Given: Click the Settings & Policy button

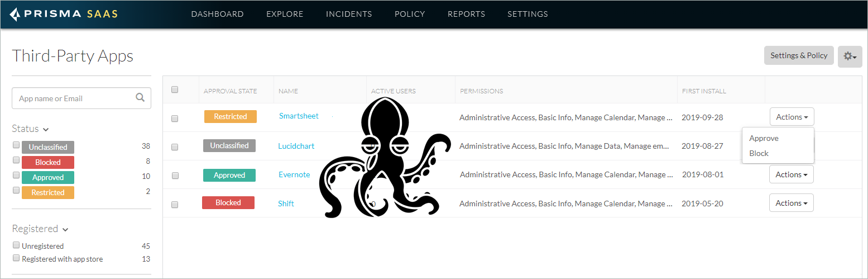Looking at the screenshot, I should click(799, 55).
